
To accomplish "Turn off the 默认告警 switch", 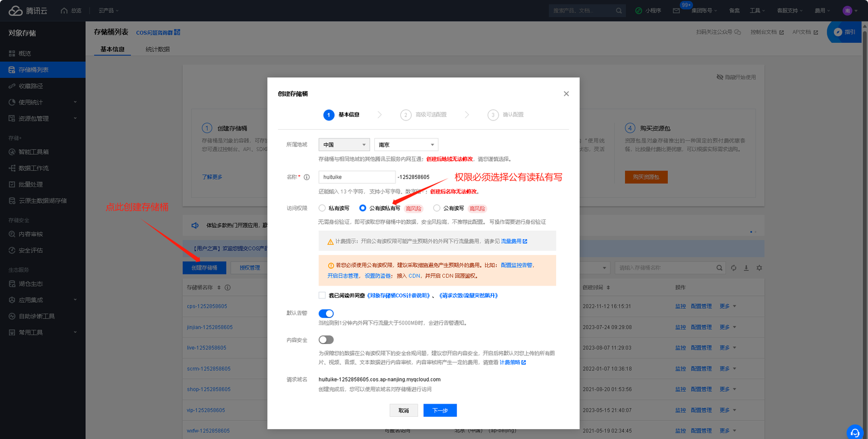I will tap(326, 314).
